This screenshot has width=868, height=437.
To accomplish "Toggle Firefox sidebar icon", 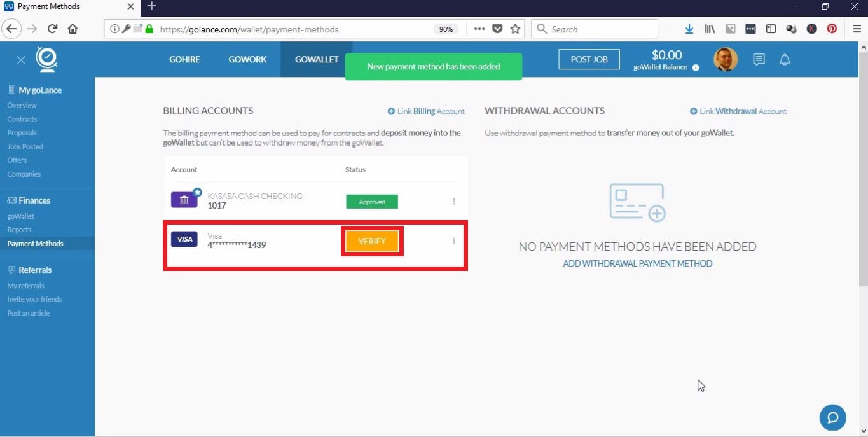I will pos(771,29).
